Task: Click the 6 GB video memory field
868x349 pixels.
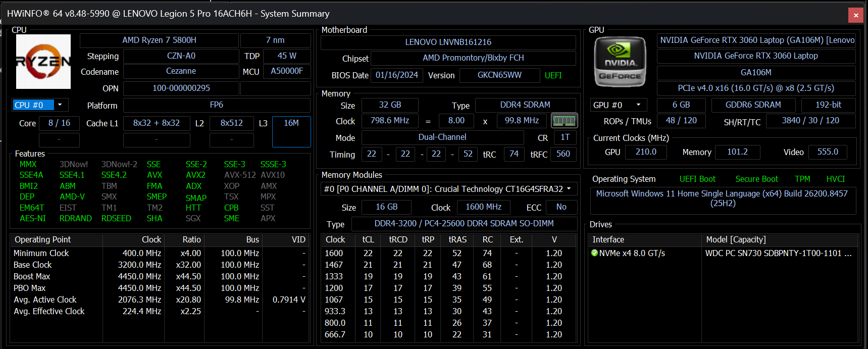Action: pos(681,105)
